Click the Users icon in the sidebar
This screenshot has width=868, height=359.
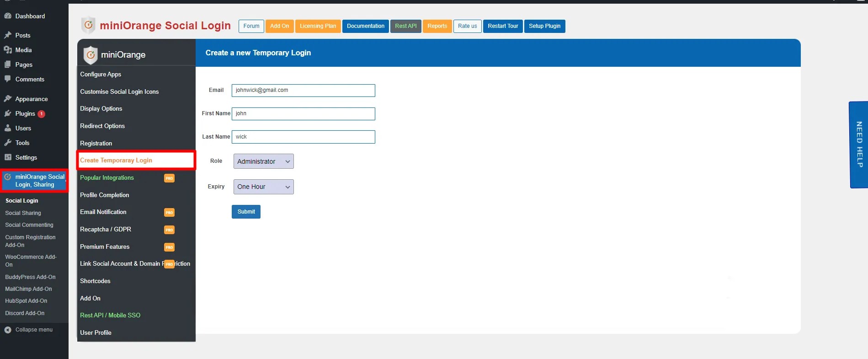tap(8, 128)
